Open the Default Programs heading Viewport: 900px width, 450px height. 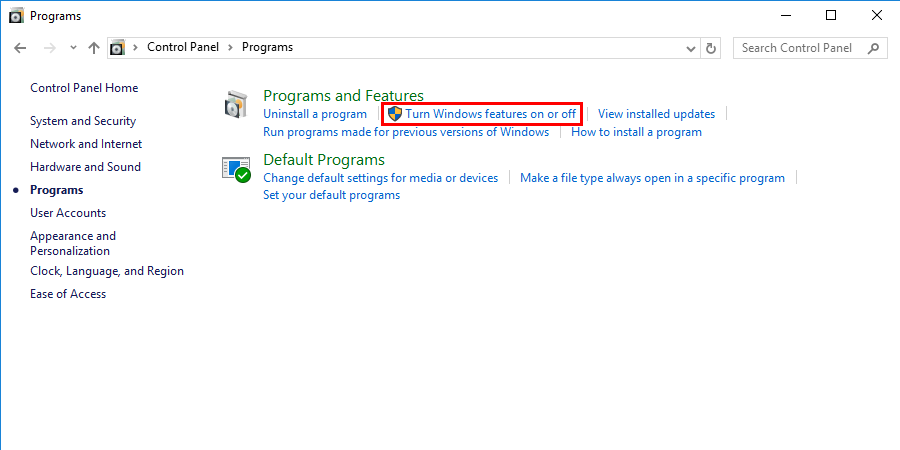[324, 159]
